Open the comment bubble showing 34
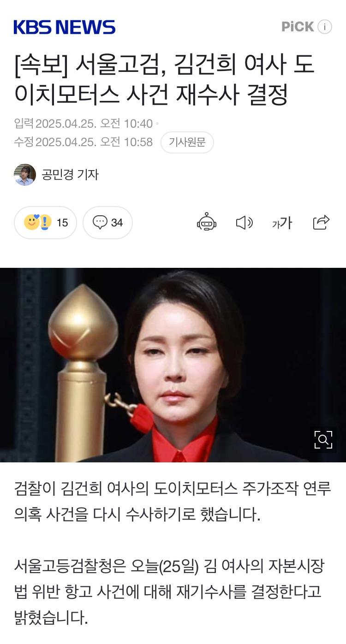This screenshot has width=346, height=644. (x=108, y=223)
